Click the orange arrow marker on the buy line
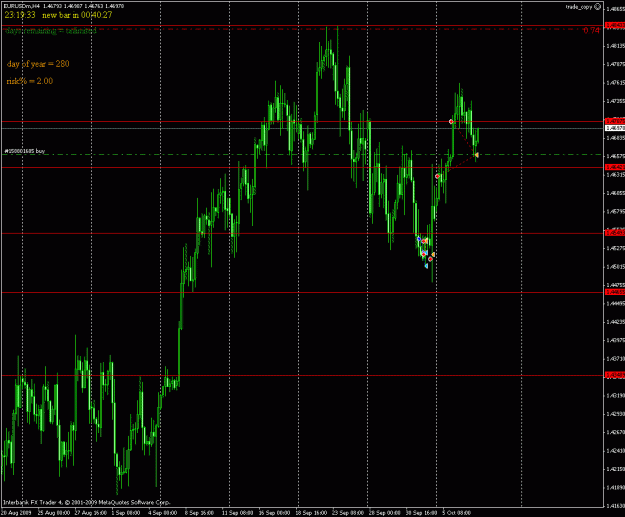625x517 pixels. click(476, 155)
